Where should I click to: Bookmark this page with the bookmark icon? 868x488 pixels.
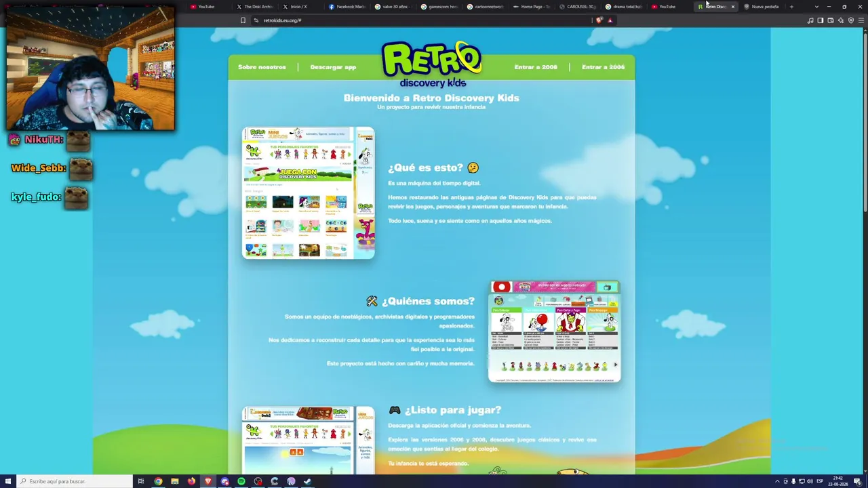coord(243,20)
